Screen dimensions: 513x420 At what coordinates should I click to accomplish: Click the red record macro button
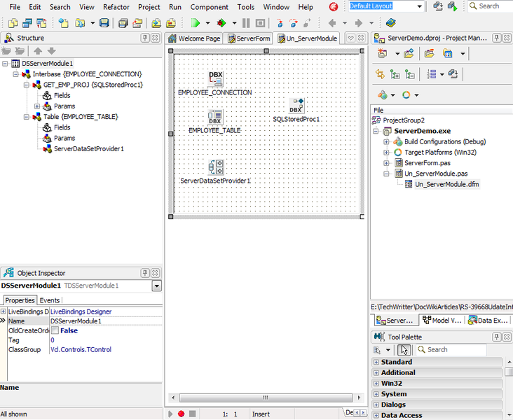tap(181, 414)
